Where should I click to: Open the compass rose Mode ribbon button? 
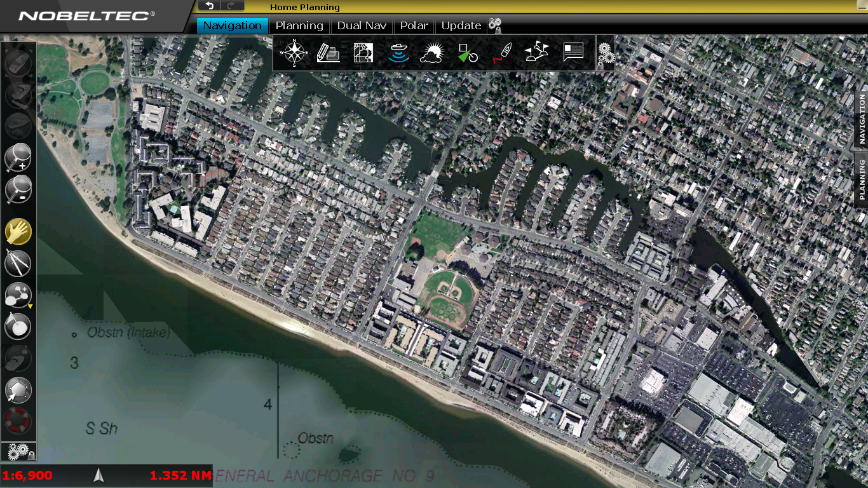coord(295,53)
